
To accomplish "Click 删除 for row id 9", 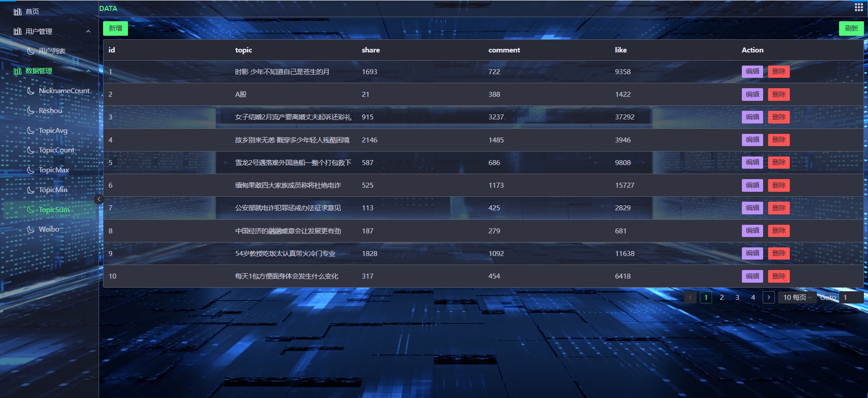I will click(778, 253).
